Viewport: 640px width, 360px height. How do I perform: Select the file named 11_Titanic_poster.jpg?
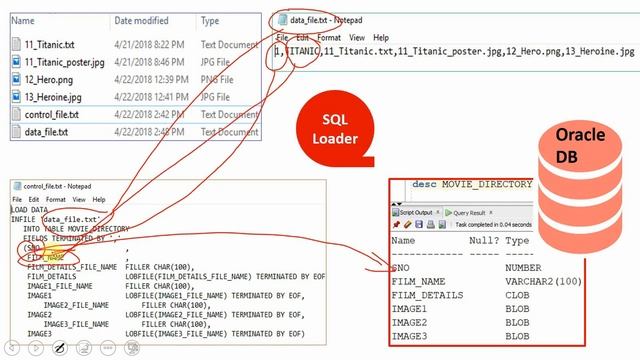(64, 62)
